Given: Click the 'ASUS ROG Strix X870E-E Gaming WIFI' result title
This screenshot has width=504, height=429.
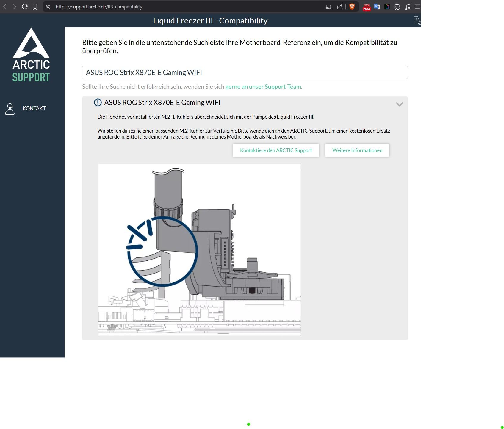Looking at the screenshot, I should click(162, 103).
